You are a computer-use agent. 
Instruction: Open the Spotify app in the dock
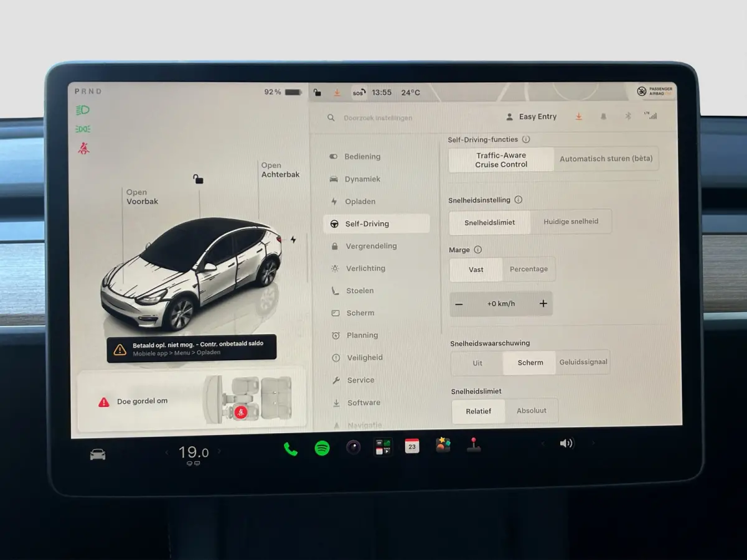click(322, 448)
